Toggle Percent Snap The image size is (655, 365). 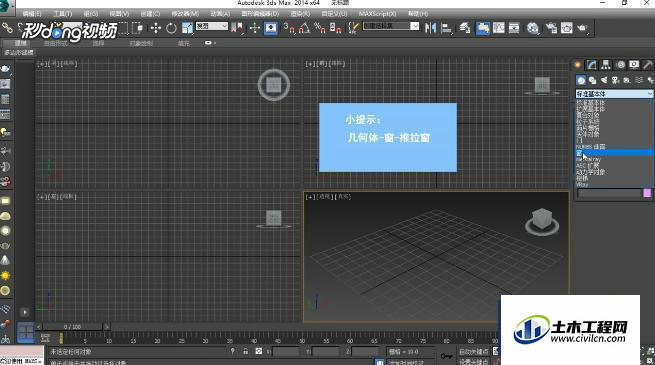click(x=320, y=28)
